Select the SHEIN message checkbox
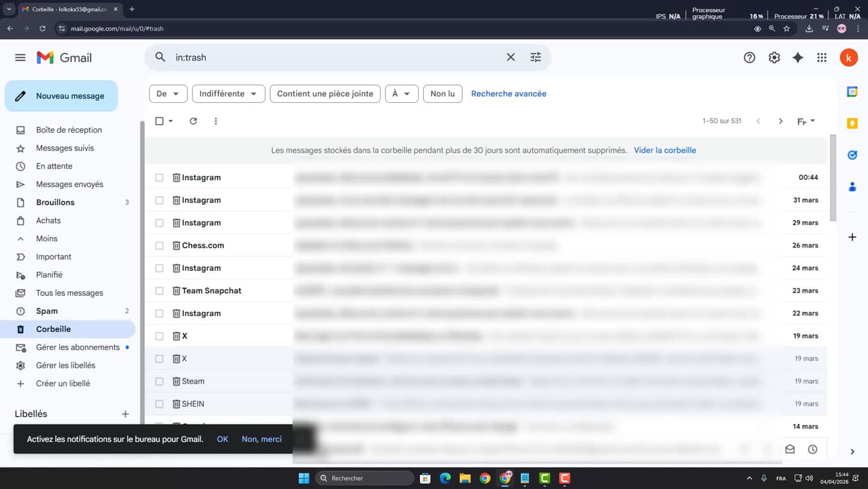 coord(160,404)
